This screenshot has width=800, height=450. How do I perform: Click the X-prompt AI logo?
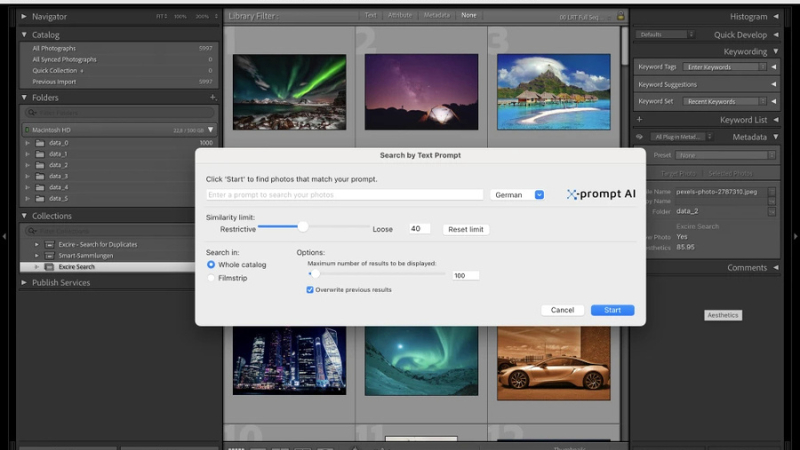tap(601, 194)
